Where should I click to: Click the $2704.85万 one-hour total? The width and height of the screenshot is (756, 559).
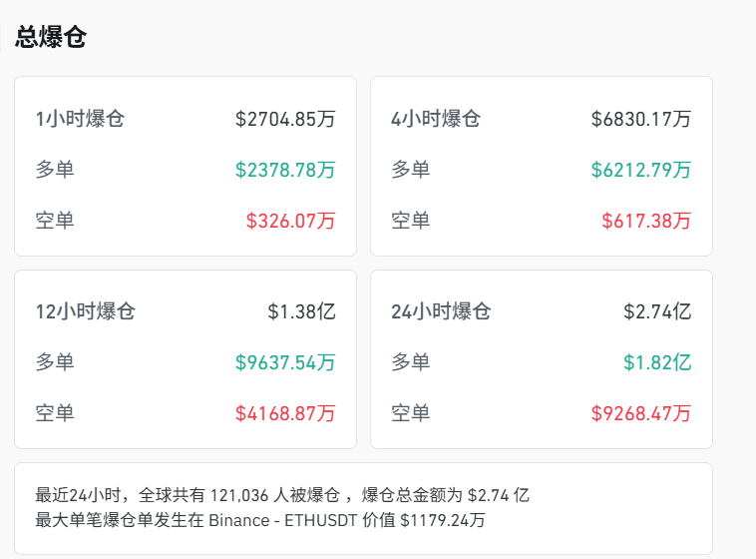tap(285, 119)
